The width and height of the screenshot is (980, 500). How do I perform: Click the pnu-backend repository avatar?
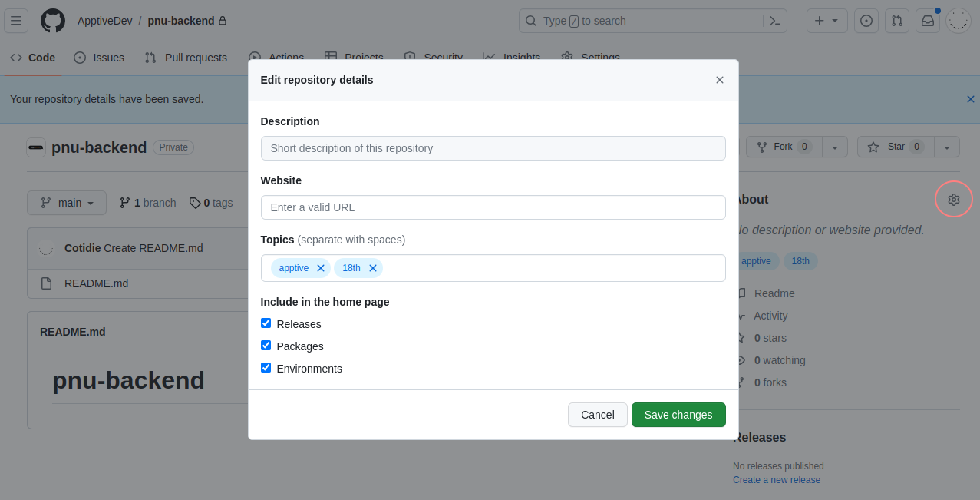[36, 147]
